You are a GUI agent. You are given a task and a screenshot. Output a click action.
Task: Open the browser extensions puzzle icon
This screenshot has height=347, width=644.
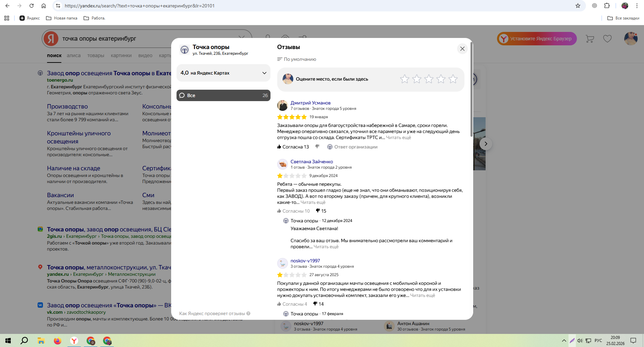[x=607, y=6]
